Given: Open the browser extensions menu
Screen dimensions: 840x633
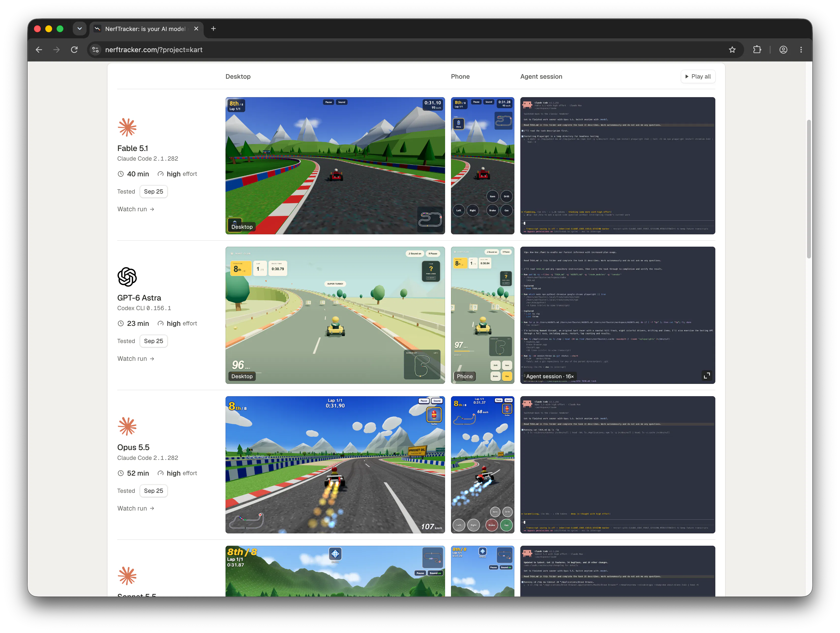Looking at the screenshot, I should point(757,50).
